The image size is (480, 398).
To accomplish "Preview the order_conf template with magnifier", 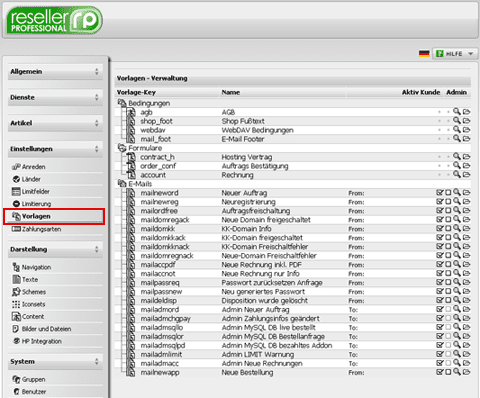I will click(457, 166).
